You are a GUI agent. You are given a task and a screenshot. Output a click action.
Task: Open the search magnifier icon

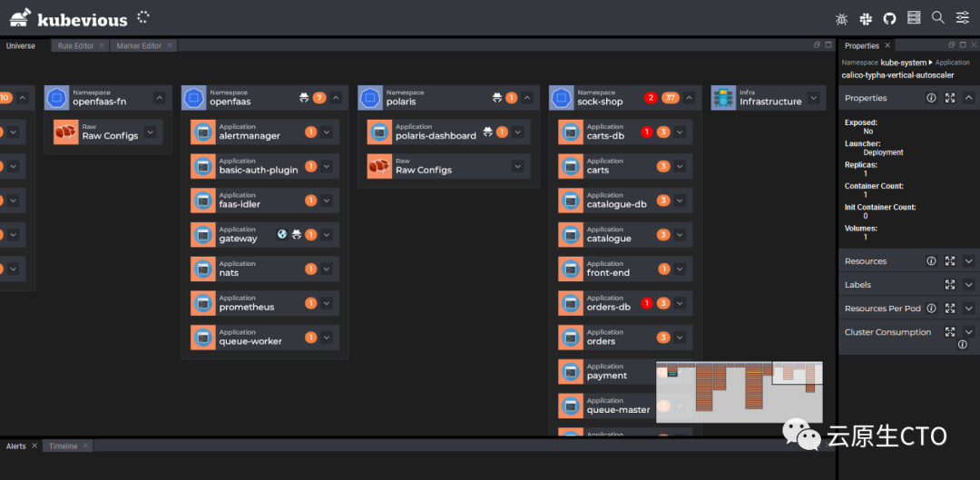(938, 17)
